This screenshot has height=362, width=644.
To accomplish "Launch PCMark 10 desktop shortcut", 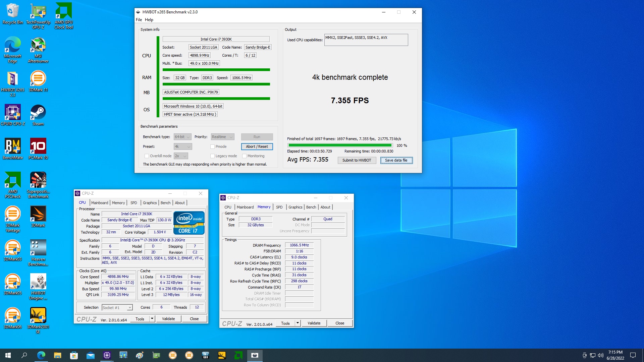I will pyautogui.click(x=38, y=149).
